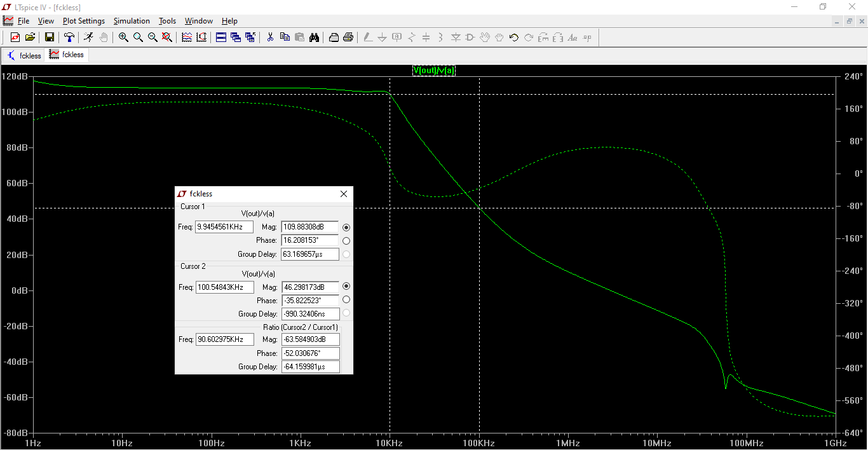The height and width of the screenshot is (450, 868).
Task: Click the Print Setup icon
Action: (x=334, y=37)
